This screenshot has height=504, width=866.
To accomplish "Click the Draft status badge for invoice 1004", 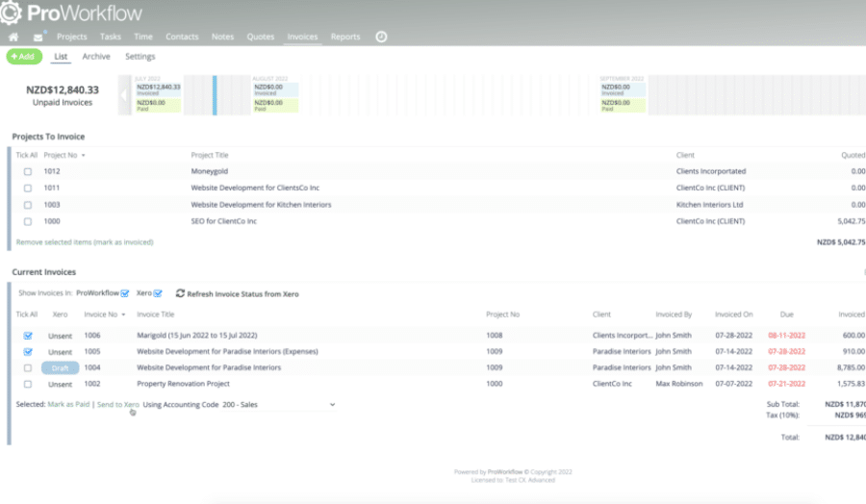I will (x=61, y=367).
